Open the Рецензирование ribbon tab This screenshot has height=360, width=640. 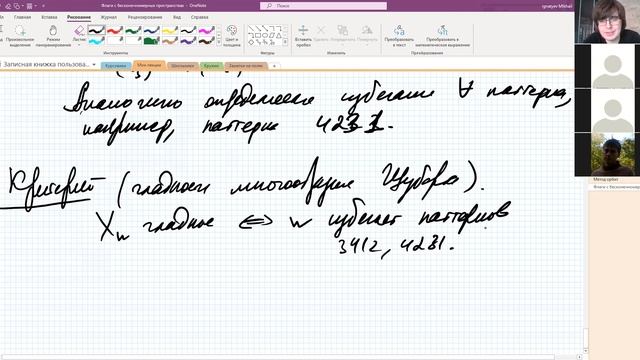pyautogui.click(x=145, y=17)
